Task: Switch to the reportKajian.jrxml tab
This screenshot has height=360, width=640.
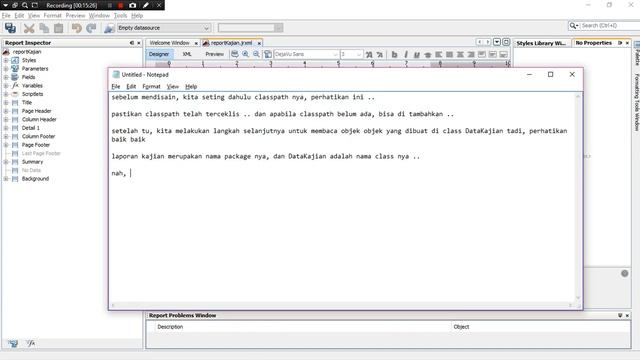Action: pyautogui.click(x=231, y=43)
